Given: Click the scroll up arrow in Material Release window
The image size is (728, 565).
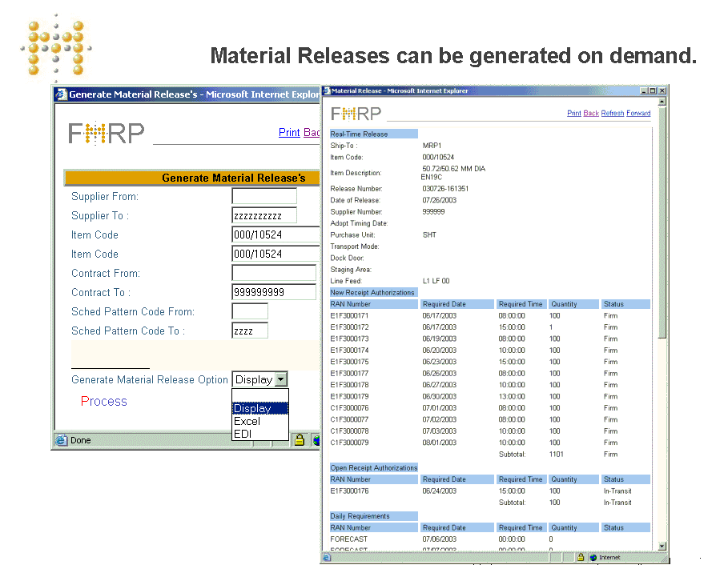Looking at the screenshot, I should click(x=662, y=102).
